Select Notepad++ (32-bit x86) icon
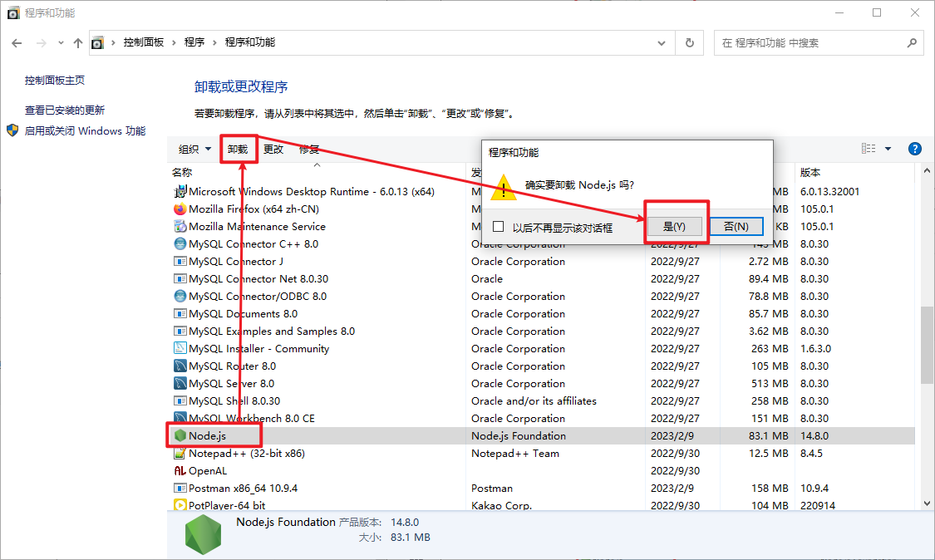Image resolution: width=935 pixels, height=560 pixels. click(180, 454)
